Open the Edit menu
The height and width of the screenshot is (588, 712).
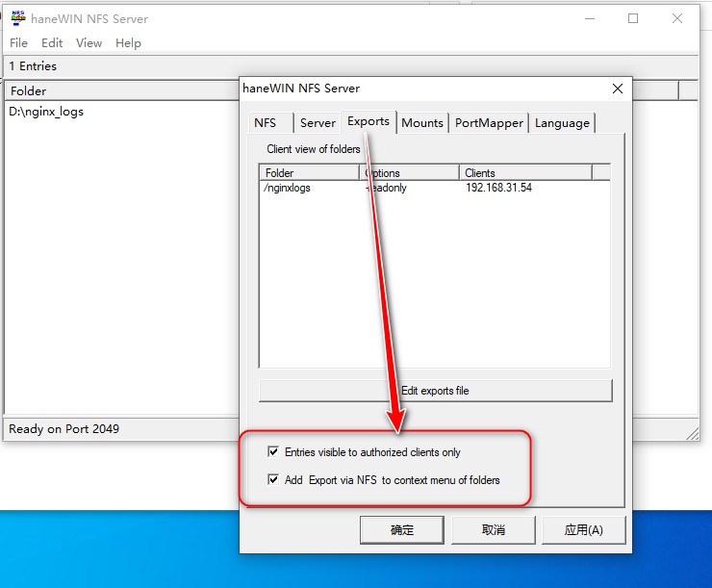[x=52, y=43]
